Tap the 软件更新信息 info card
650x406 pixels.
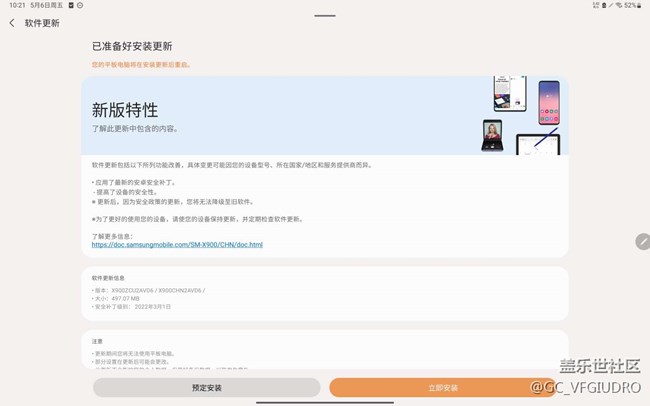click(325, 293)
